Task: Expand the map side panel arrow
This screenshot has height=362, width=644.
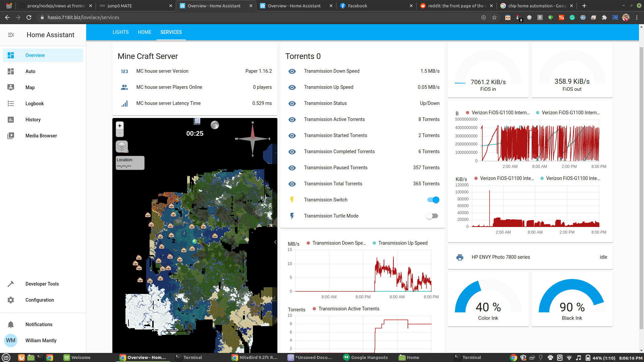Action: coord(275,242)
